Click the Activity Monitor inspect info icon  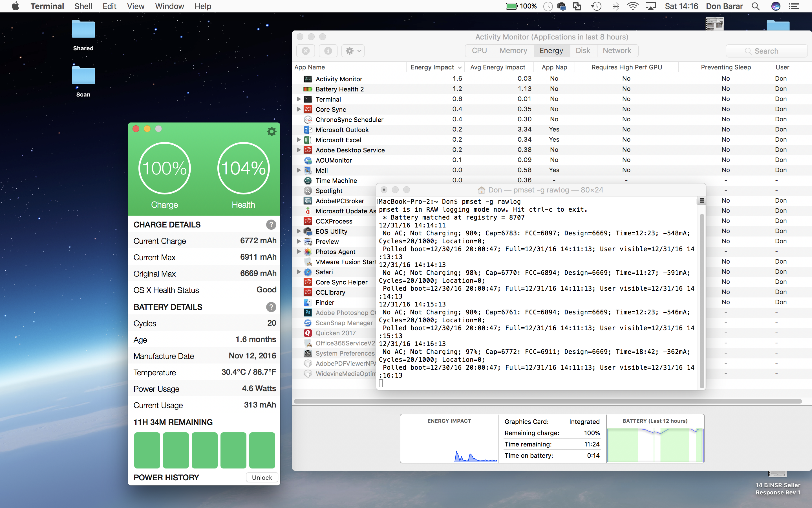tap(328, 51)
